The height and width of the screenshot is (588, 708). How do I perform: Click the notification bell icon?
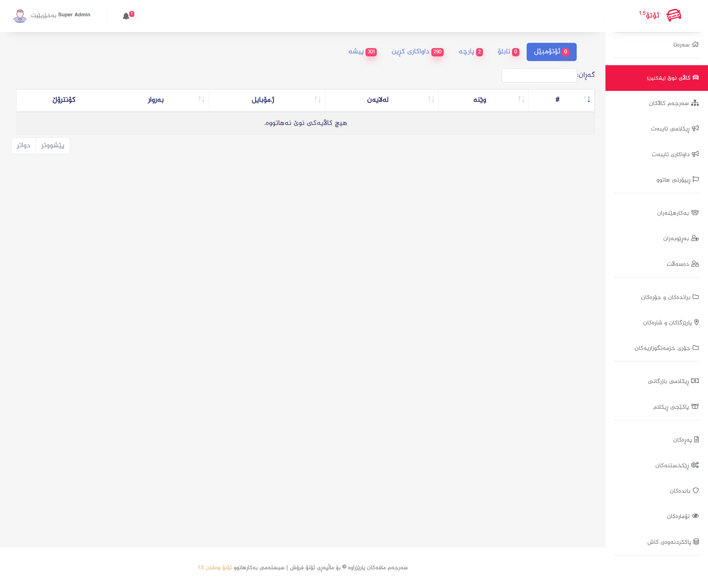pos(126,16)
